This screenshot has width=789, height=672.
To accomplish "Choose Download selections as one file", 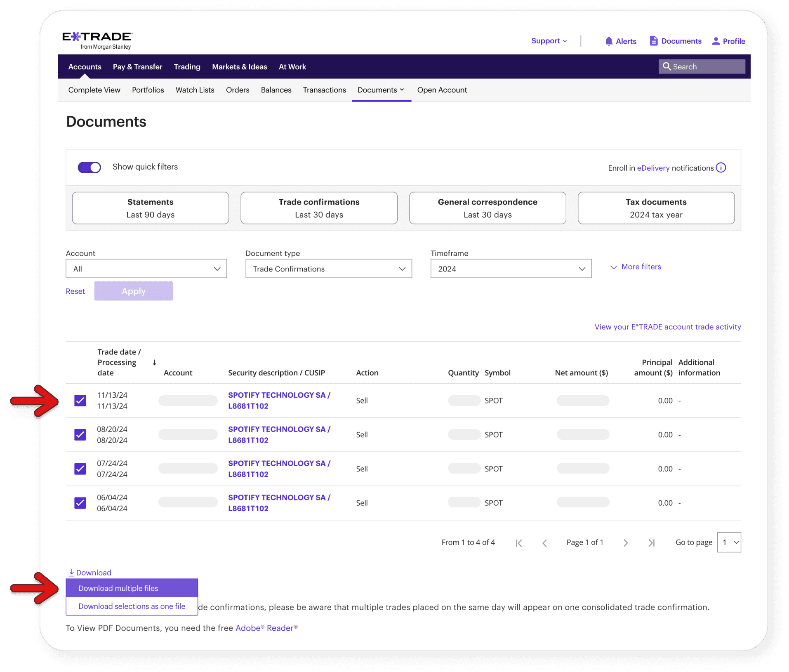I will pyautogui.click(x=132, y=606).
